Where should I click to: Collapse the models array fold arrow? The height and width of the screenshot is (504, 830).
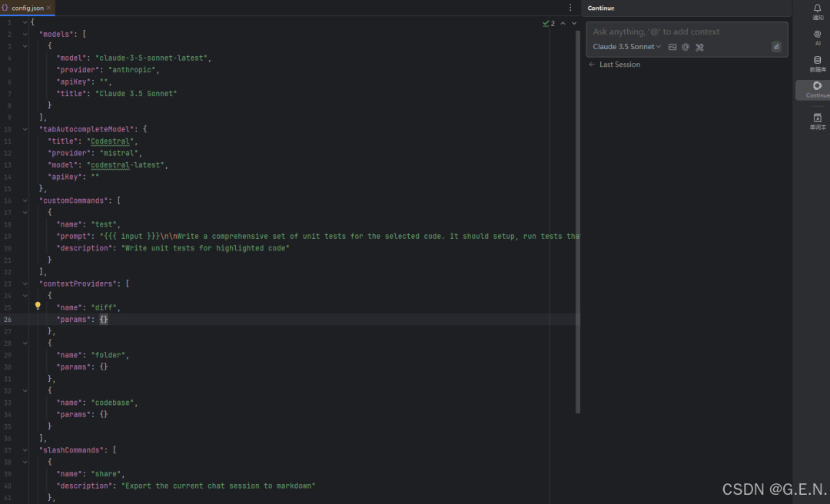[24, 34]
